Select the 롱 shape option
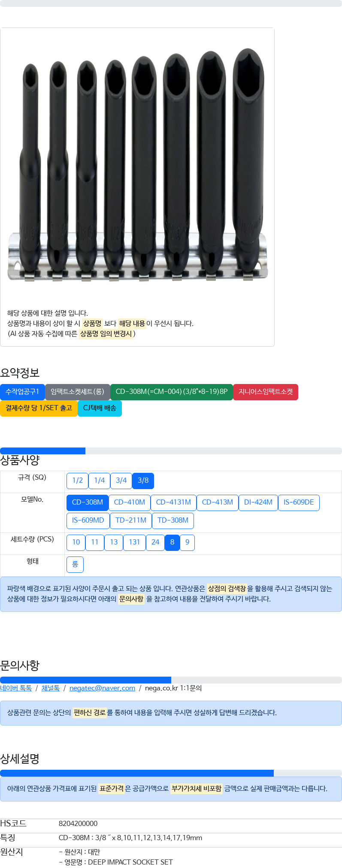The height and width of the screenshot is (868, 342). coord(75,564)
